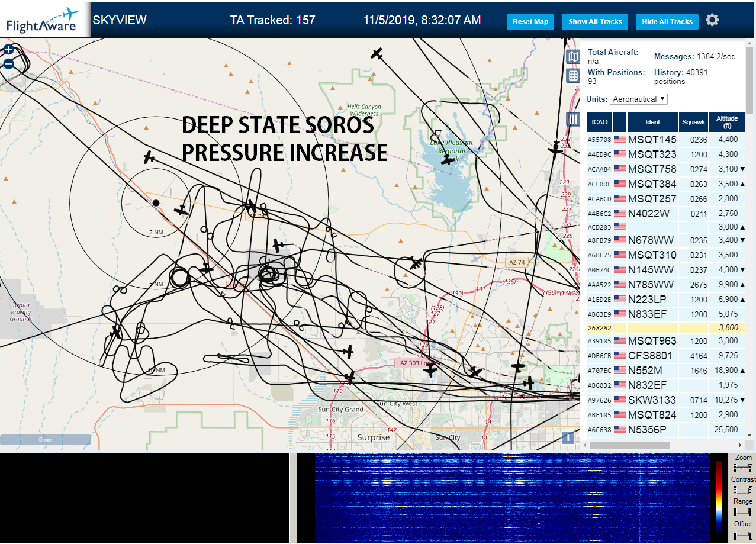Image resolution: width=756 pixels, height=544 pixels.
Task: Click the grid icon beside the sidebar
Action: (573, 75)
